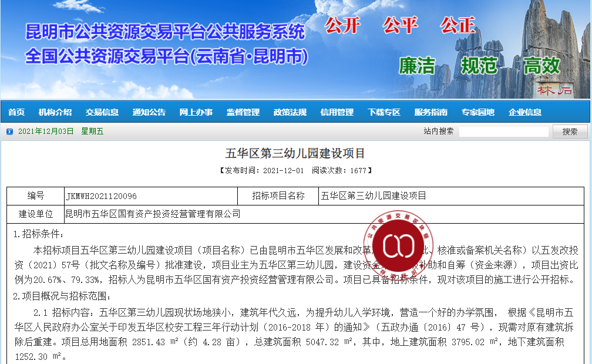Viewport: 592px width, 364px height.
Task: Click the 搜索 button
Action: [570, 132]
